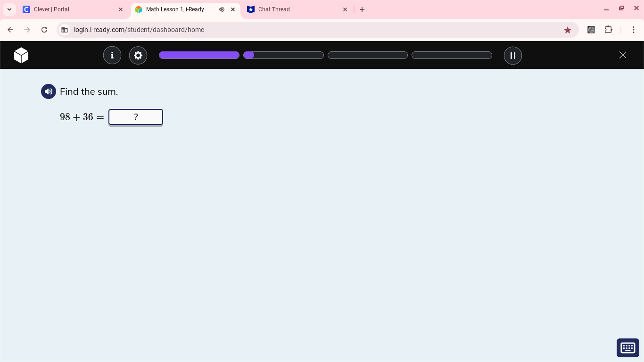644x362 pixels.
Task: Click the third lesson progress bar segment
Action: [368, 55]
